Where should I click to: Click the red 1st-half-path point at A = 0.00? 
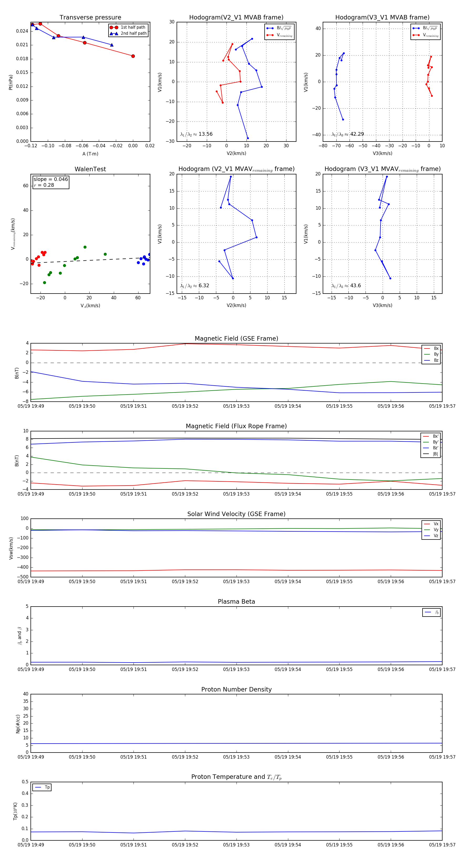pyautogui.click(x=133, y=56)
